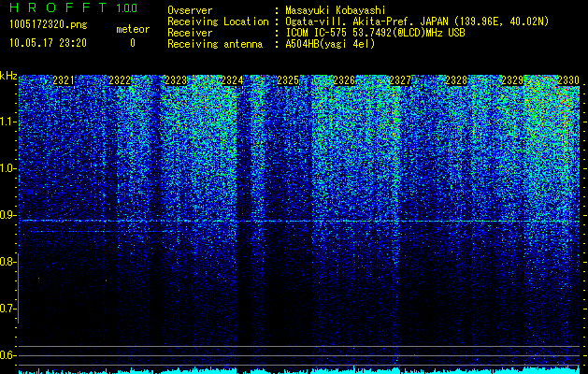Click the 2323 time marker
This screenshot has width=588, height=374.
coord(176,80)
